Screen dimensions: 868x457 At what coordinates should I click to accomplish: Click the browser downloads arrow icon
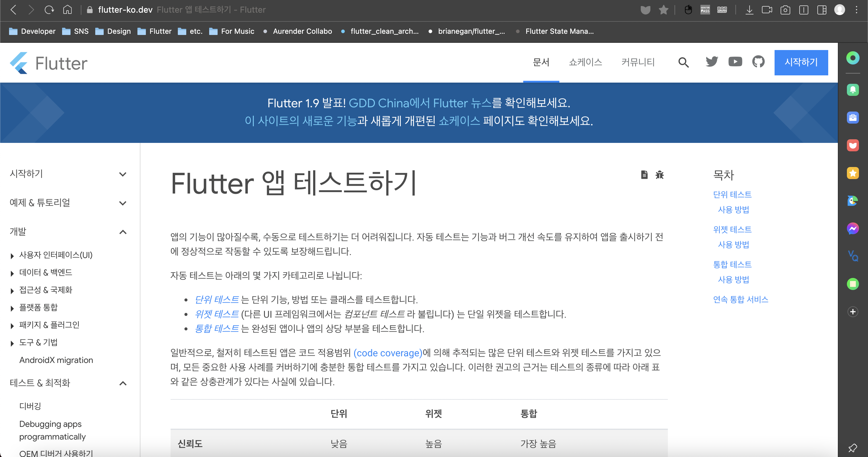pyautogui.click(x=749, y=10)
